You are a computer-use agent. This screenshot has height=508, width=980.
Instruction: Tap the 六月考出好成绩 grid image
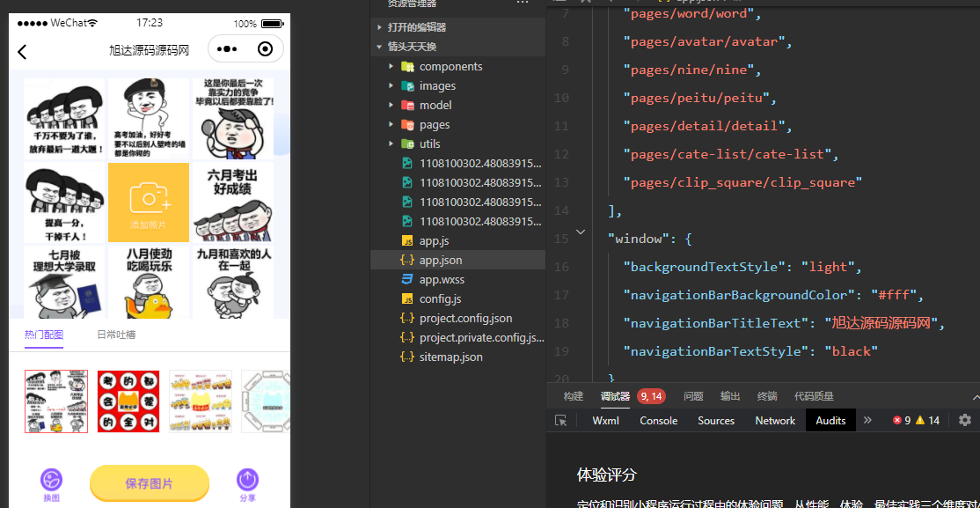click(233, 202)
